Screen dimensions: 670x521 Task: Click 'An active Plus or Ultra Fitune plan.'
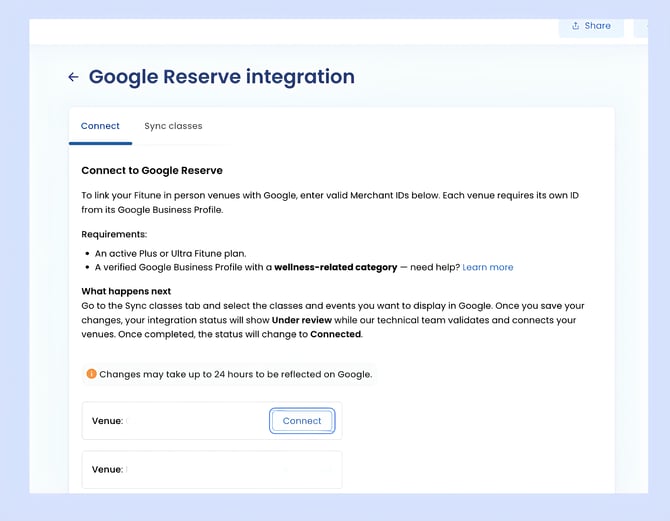pyautogui.click(x=170, y=253)
